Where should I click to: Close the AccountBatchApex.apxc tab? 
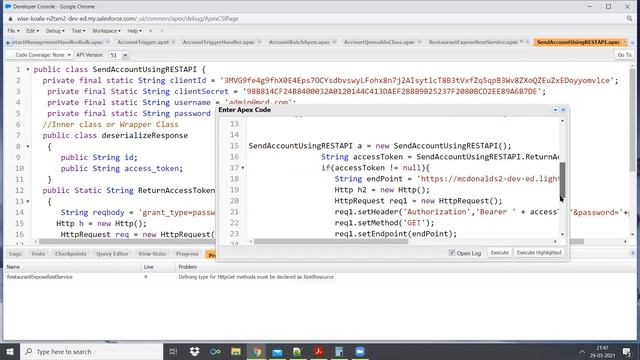tap(334, 42)
